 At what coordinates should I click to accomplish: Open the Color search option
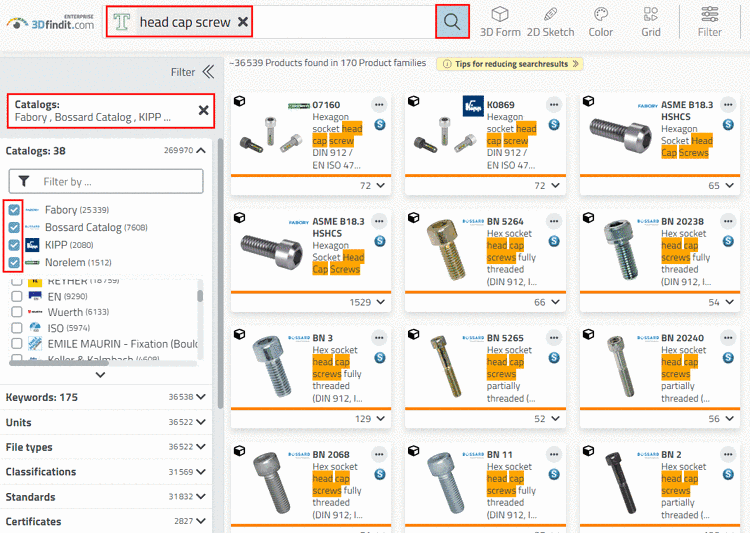600,21
